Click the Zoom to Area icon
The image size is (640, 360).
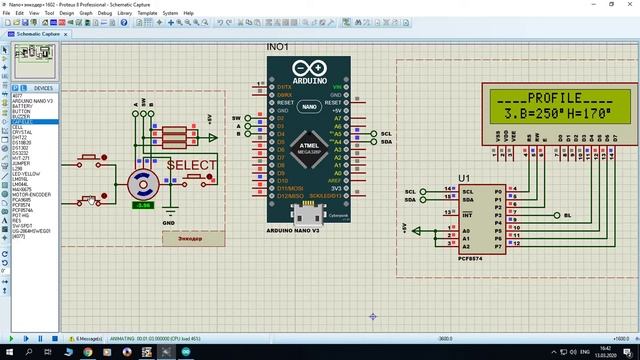(x=205, y=23)
